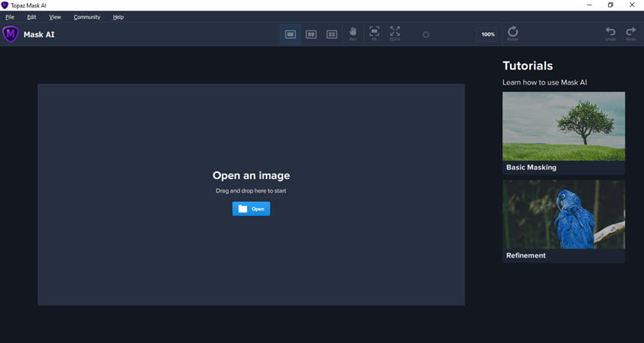
Task: Click the small circle brush indicator
Action: coord(426,35)
